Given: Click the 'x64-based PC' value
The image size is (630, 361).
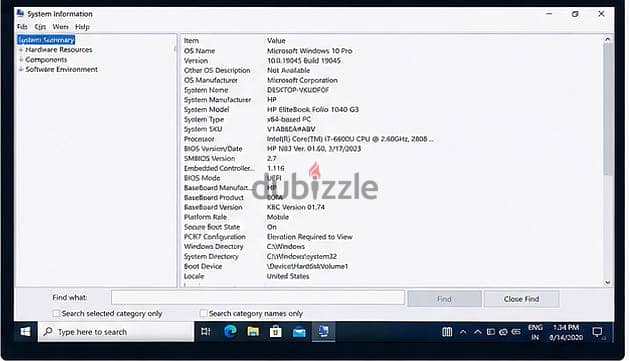Looking at the screenshot, I should [288, 119].
